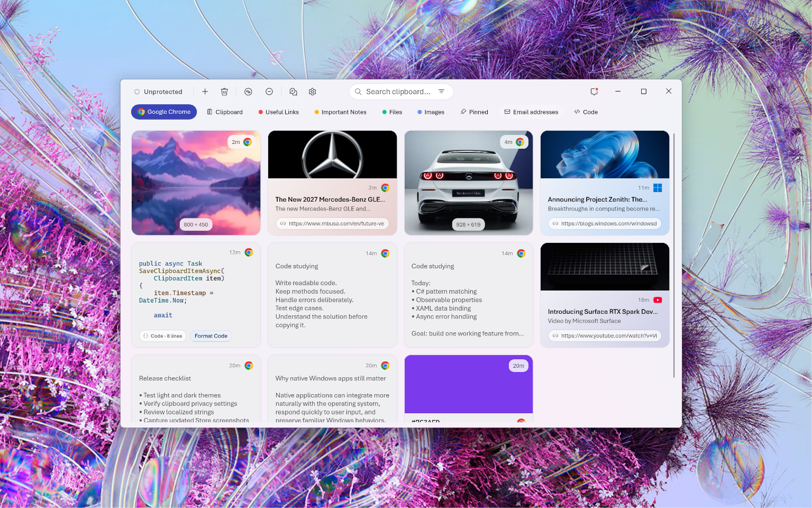The height and width of the screenshot is (508, 812).
Task: Open the Useful Links tab
Action: [279, 112]
